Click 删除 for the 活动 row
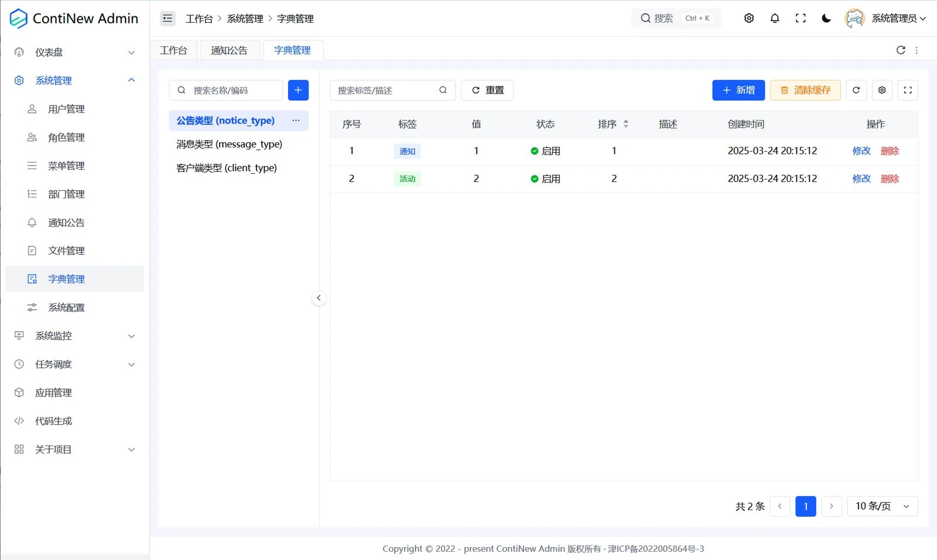The width and height of the screenshot is (937, 560). pyautogui.click(x=890, y=178)
